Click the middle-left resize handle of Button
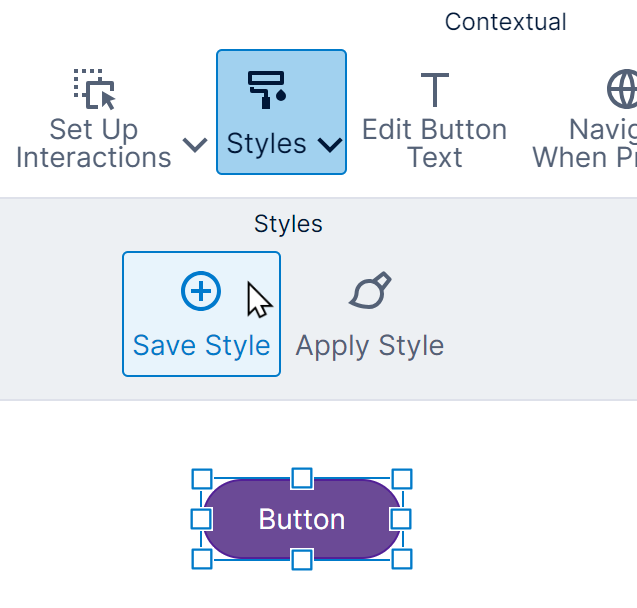This screenshot has height=608, width=637. pyautogui.click(x=201, y=519)
